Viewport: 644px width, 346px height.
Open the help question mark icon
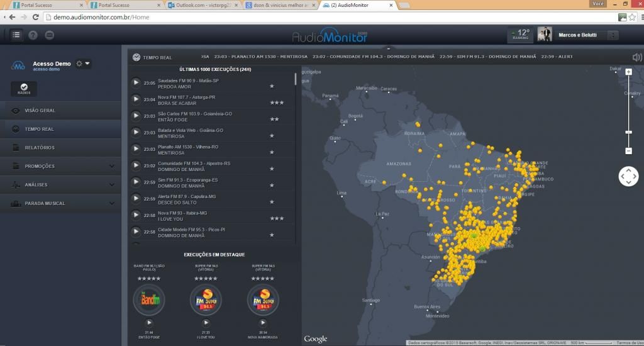(x=33, y=35)
